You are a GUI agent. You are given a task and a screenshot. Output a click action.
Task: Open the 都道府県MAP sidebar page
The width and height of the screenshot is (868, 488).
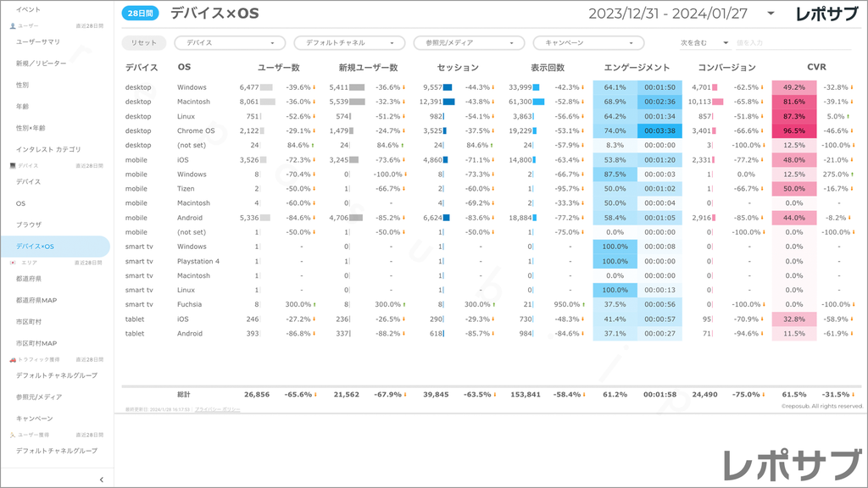(36, 300)
